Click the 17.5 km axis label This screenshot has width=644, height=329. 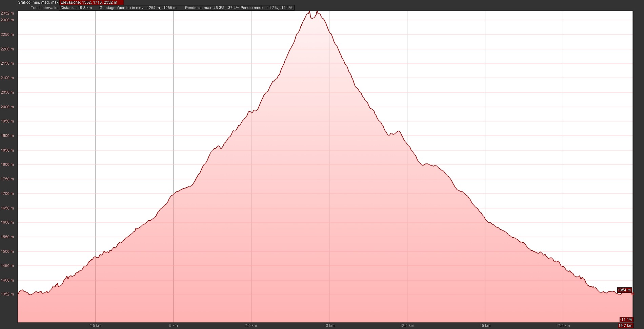pos(563,326)
